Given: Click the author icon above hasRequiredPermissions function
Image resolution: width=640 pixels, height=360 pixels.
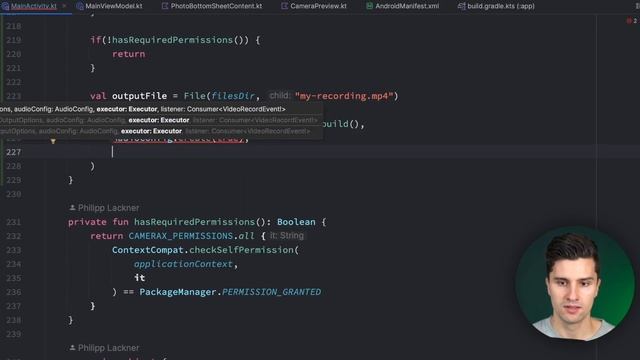Looking at the screenshot, I should pos(72,208).
